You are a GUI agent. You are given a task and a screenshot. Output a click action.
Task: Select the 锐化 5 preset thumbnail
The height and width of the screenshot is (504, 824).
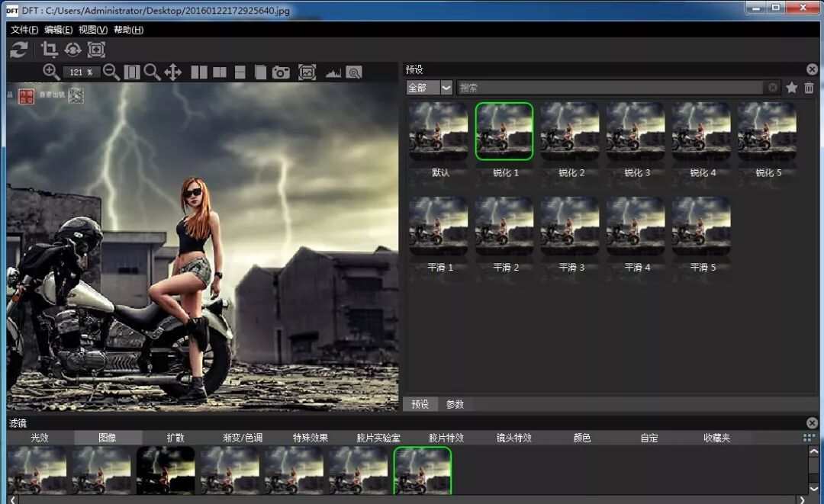(768, 131)
